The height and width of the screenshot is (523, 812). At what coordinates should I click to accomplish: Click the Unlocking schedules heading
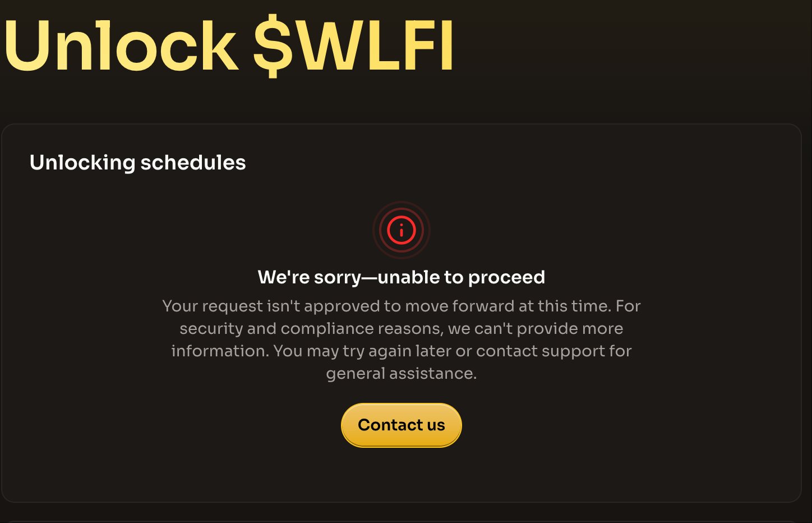(138, 163)
